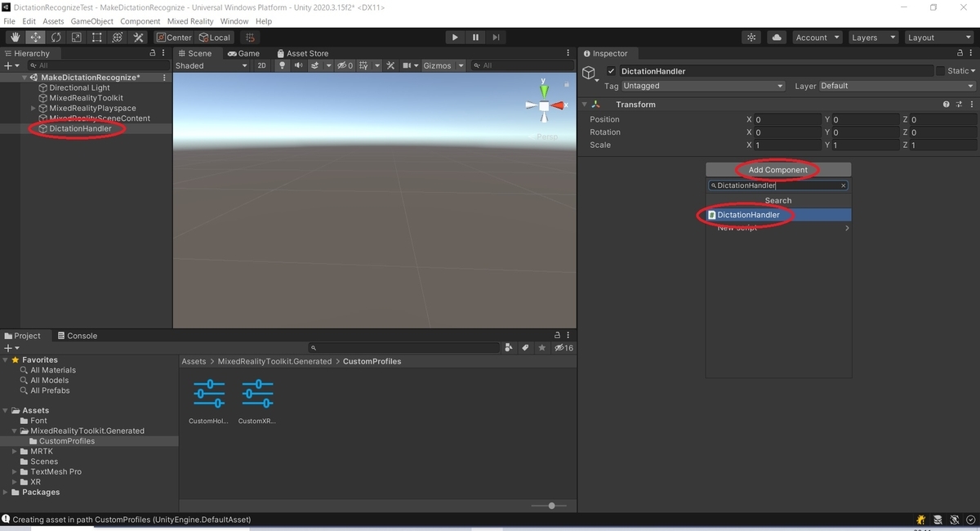Open the custom editor tools icon
The image size is (980, 531).
coord(138,38)
